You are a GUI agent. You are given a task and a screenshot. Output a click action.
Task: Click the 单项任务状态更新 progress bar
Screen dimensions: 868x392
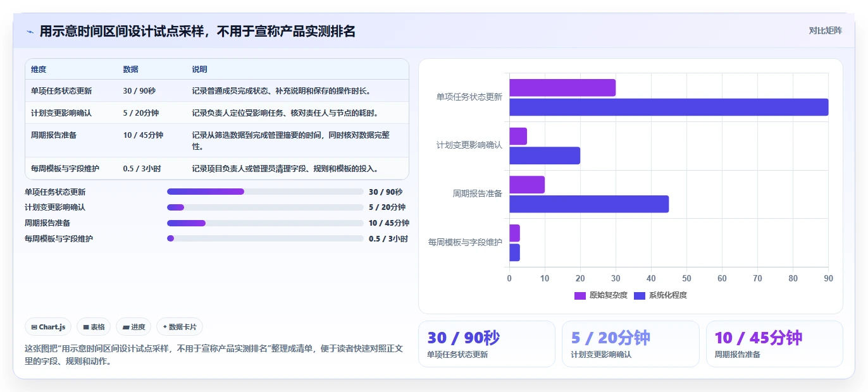(x=265, y=192)
